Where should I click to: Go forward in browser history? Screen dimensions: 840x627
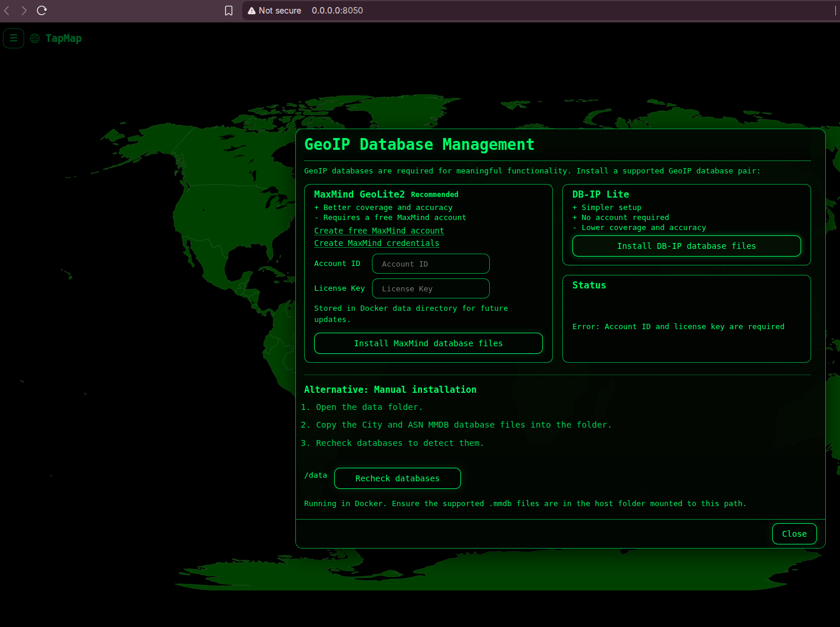(x=24, y=11)
